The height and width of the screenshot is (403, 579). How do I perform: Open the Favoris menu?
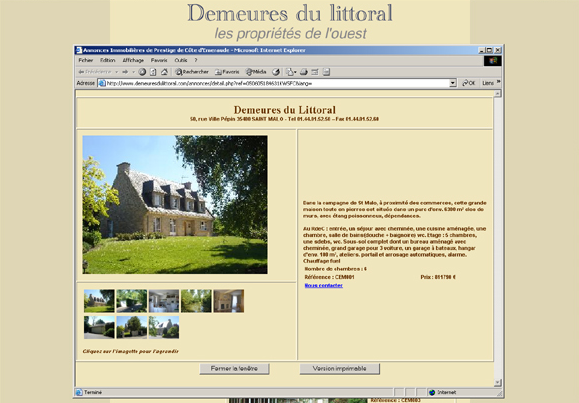coord(159,60)
